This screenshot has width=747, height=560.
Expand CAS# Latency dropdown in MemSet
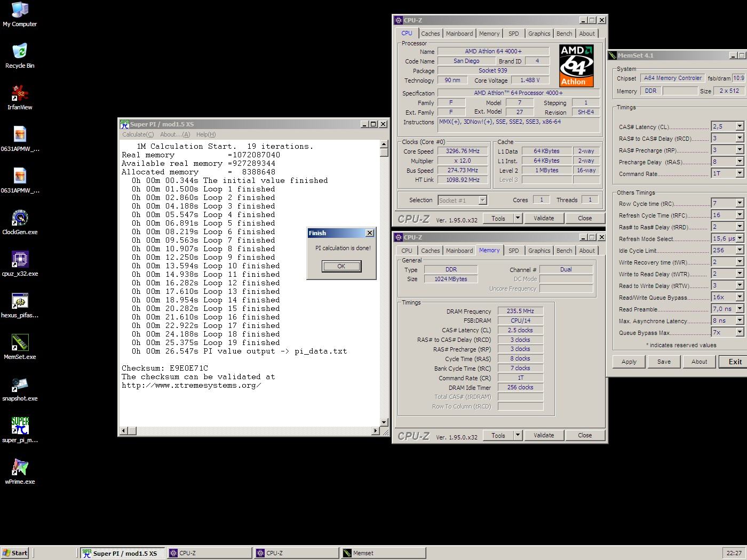point(740,126)
